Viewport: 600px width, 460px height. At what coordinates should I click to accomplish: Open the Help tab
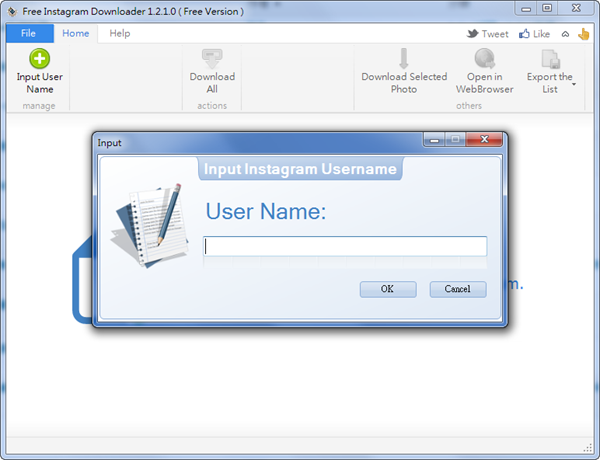120,33
